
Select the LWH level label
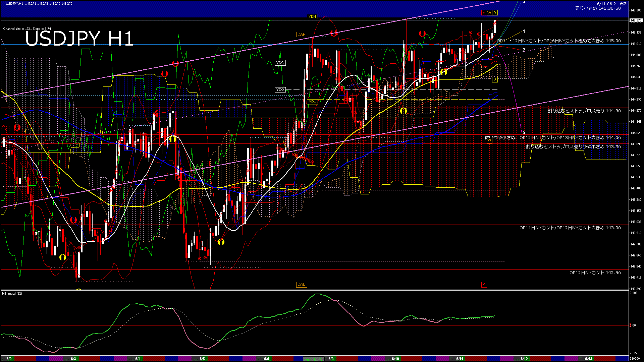tap(301, 35)
